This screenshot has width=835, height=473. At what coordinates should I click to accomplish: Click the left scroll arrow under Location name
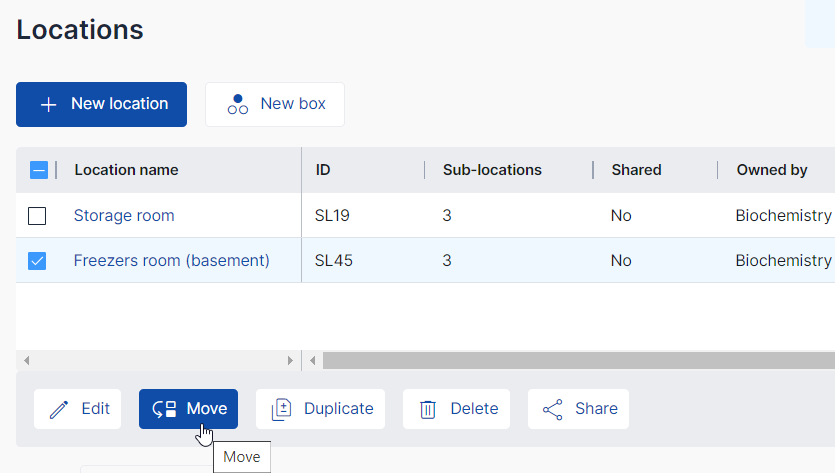[x=26, y=360]
